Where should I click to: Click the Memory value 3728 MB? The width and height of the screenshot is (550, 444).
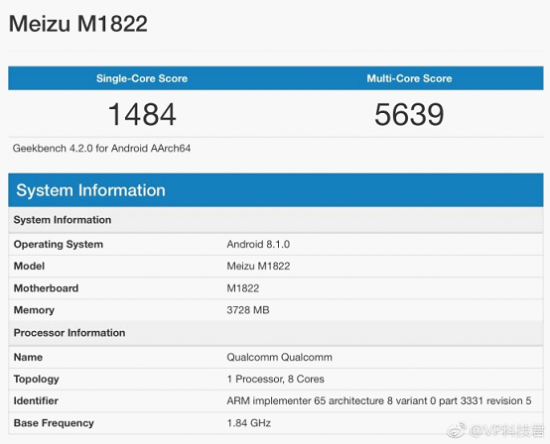pos(248,310)
